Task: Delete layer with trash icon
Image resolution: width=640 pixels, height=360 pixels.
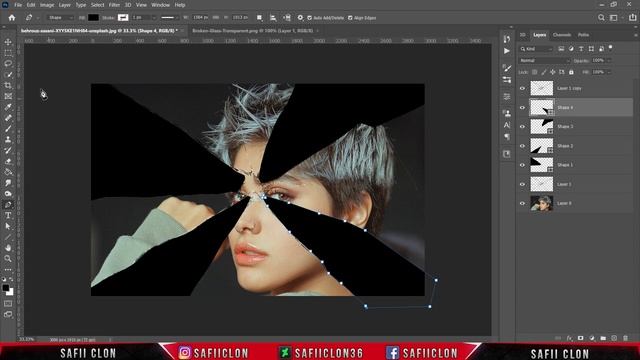Action: pos(625,338)
